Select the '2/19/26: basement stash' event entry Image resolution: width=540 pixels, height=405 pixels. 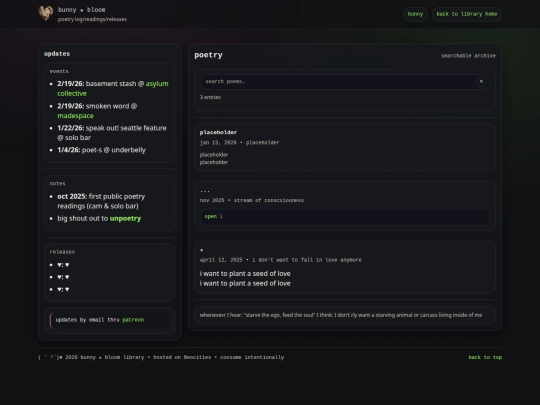[x=113, y=89]
